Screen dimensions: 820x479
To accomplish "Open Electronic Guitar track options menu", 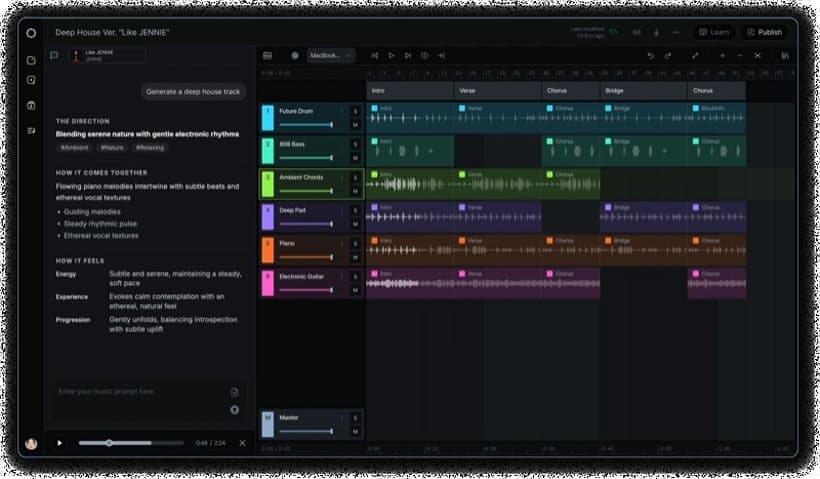I will click(x=343, y=277).
